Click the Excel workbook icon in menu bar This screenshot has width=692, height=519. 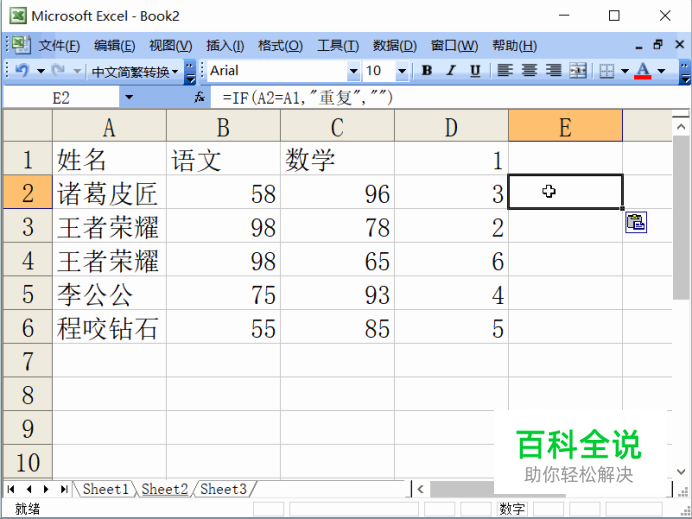point(19,45)
